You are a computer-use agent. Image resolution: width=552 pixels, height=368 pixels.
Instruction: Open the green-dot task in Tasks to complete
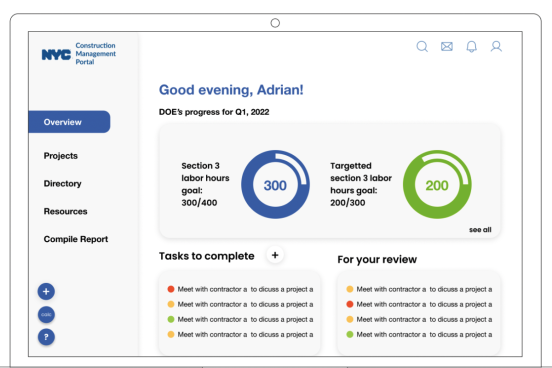click(x=240, y=319)
